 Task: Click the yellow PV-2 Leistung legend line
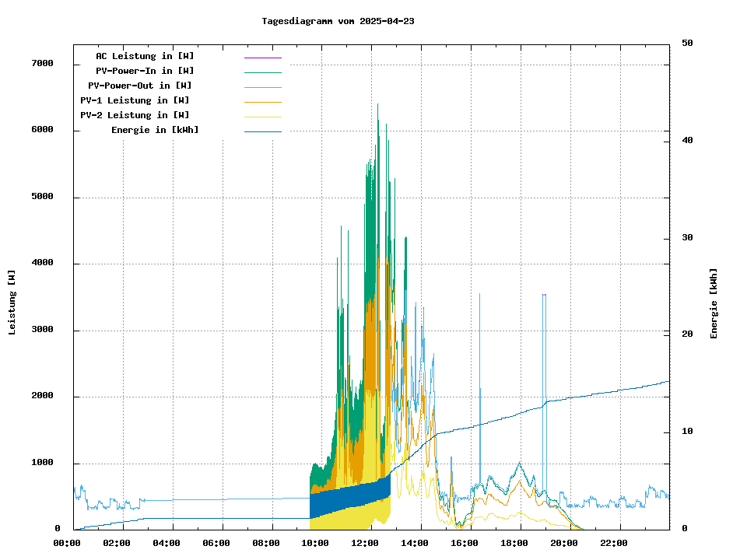tap(262, 117)
